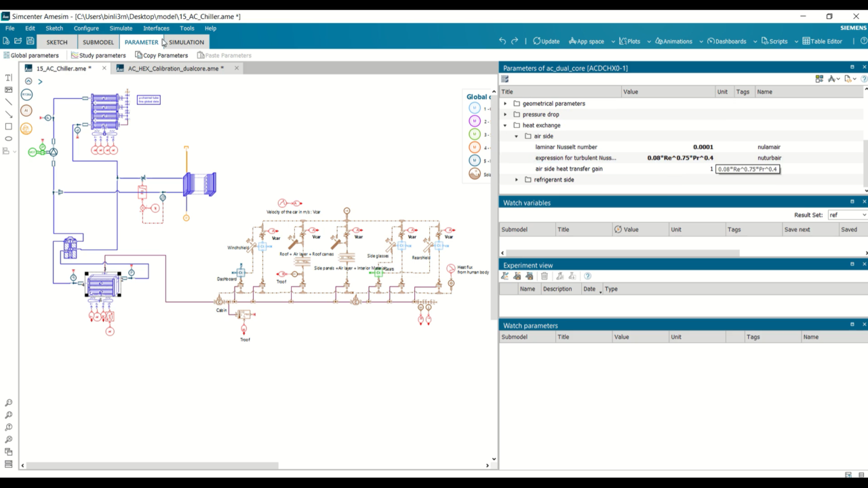Select the air side heat transfer gain row

tap(682, 169)
